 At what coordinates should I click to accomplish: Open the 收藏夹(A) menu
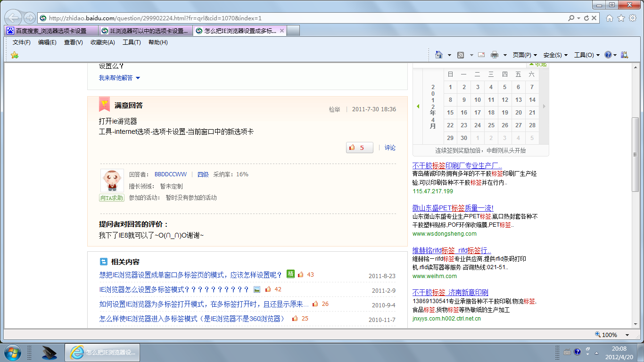point(102,42)
